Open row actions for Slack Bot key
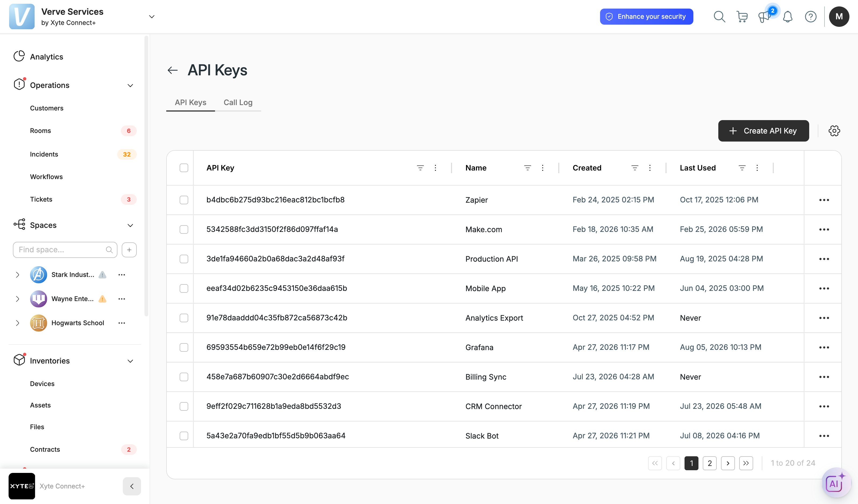The height and width of the screenshot is (504, 858). pyautogui.click(x=824, y=436)
